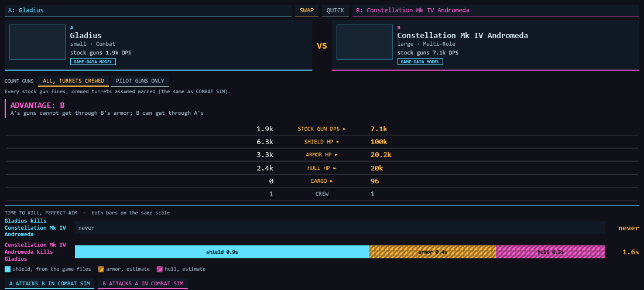The width and height of the screenshot is (644, 290).
Task: Click the CARGO row label
Action: 322,181
